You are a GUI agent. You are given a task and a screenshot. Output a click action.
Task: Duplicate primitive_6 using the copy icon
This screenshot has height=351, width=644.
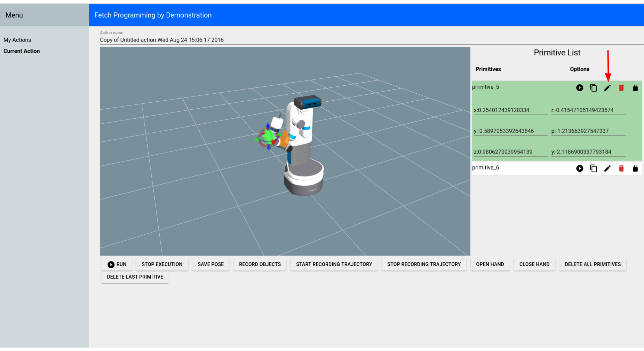(594, 169)
